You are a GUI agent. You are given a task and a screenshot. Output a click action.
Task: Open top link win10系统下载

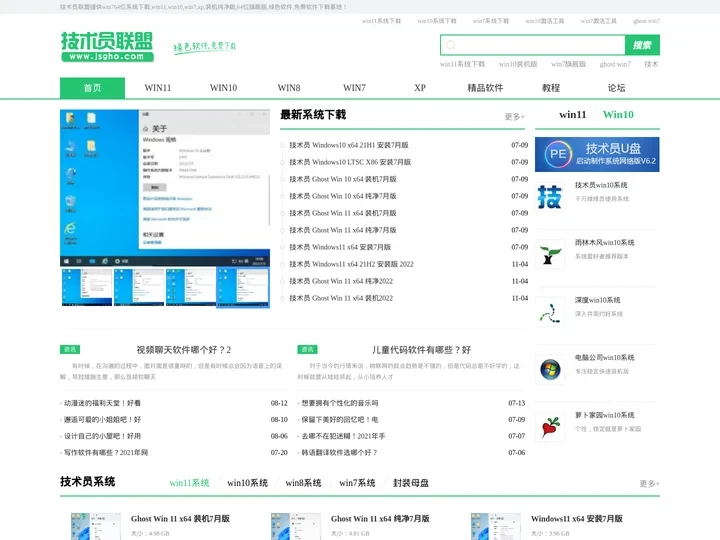click(x=437, y=21)
